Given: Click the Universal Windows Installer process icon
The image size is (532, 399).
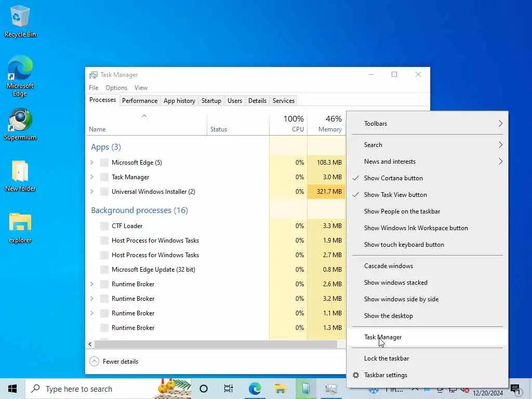Looking at the screenshot, I should coord(104,192).
